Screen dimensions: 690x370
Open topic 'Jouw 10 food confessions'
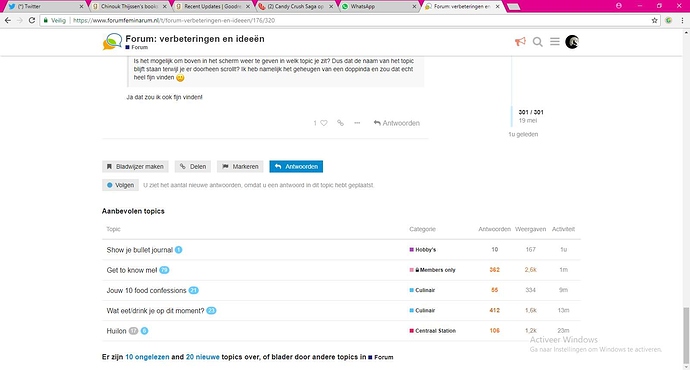point(147,290)
